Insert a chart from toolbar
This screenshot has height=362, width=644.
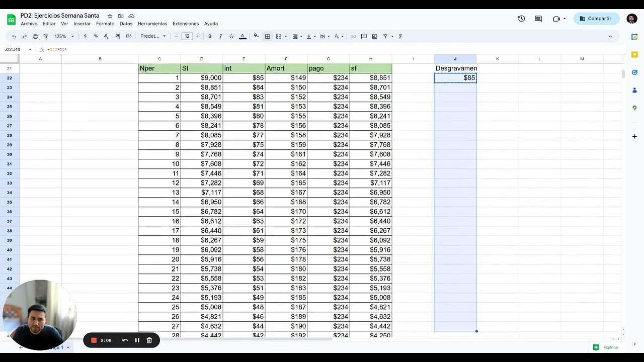point(374,36)
